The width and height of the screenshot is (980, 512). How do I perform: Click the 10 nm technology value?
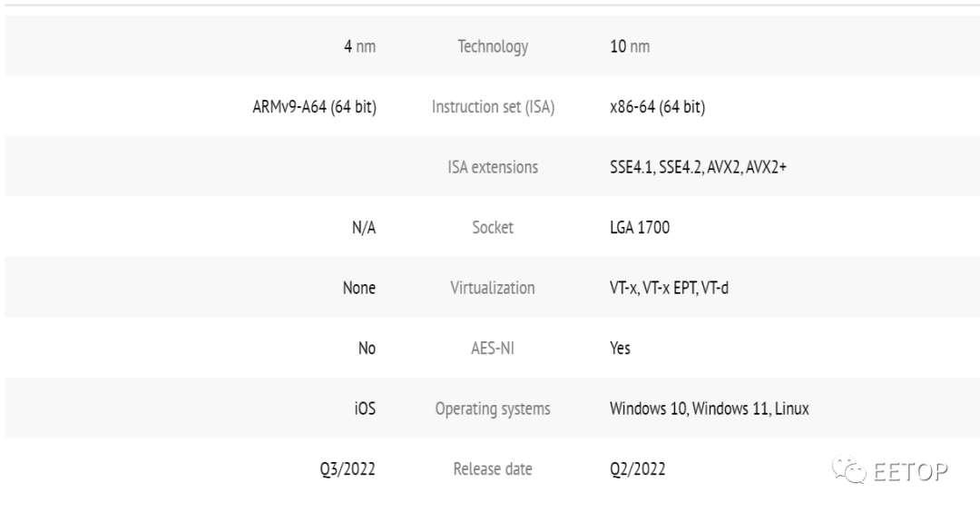click(630, 47)
